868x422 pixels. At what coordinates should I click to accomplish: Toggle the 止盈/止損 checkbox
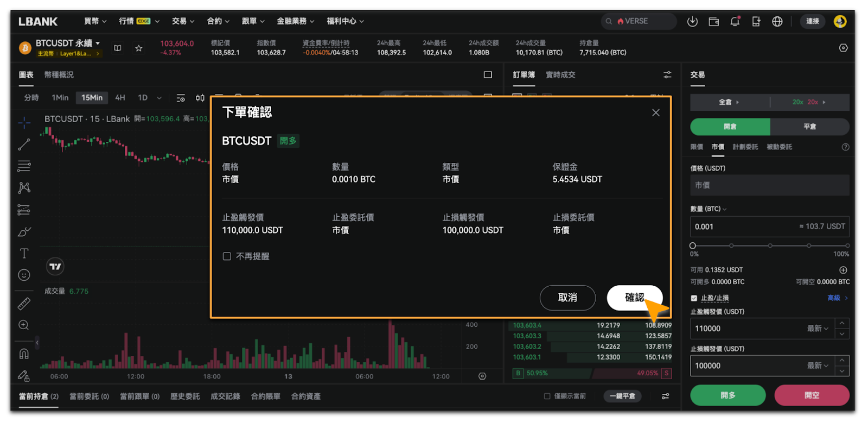(x=694, y=298)
